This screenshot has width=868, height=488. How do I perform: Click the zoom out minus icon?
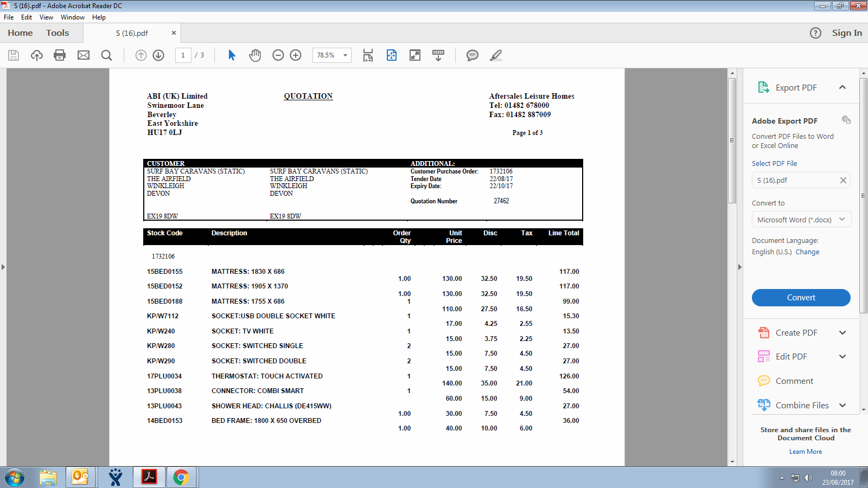pos(278,55)
